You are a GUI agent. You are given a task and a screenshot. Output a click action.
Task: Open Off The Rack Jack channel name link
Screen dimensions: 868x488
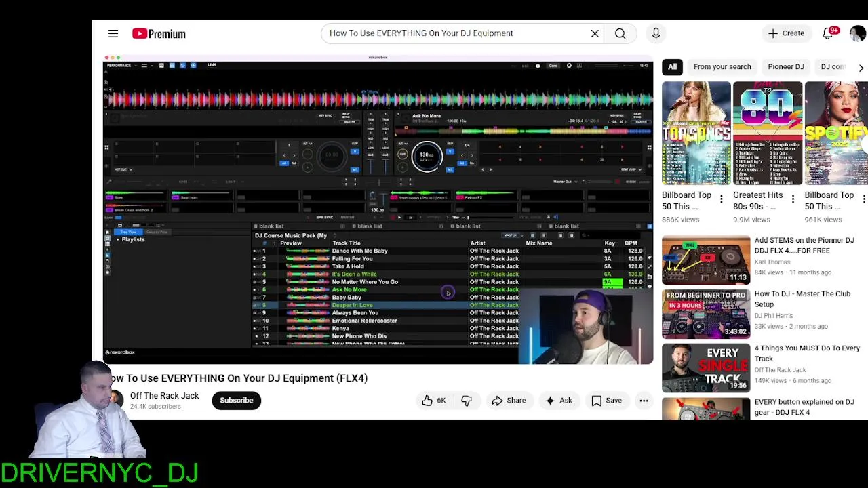pos(165,396)
